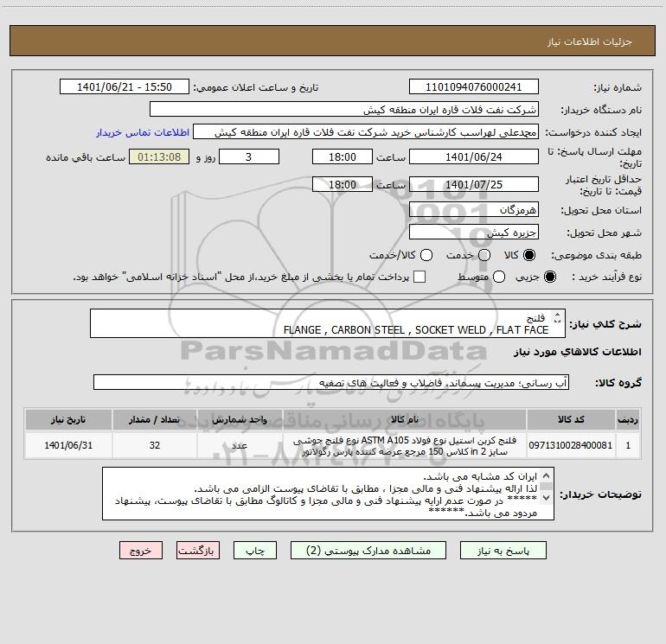Click the استان محل تحویل field هرمزگان
The height and width of the screenshot is (644, 666).
click(x=474, y=209)
